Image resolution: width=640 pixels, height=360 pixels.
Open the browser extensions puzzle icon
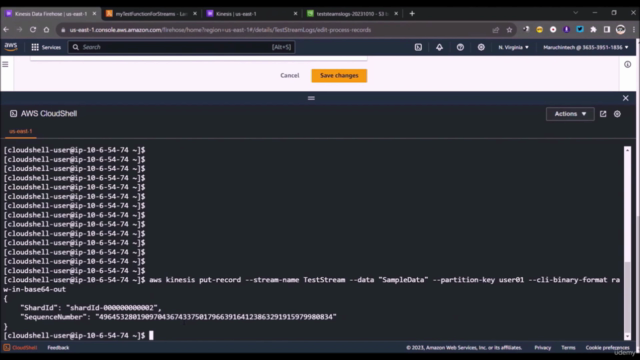click(593, 29)
